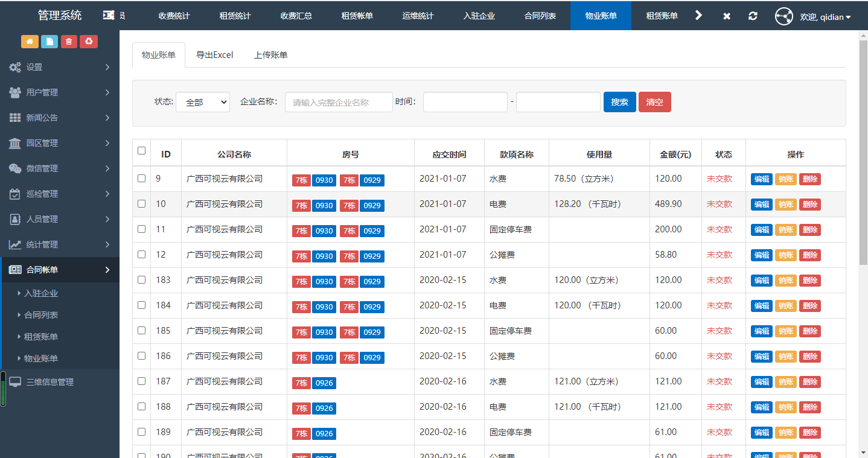Click the red recycle icon button
The width and height of the screenshot is (868, 458).
point(89,42)
